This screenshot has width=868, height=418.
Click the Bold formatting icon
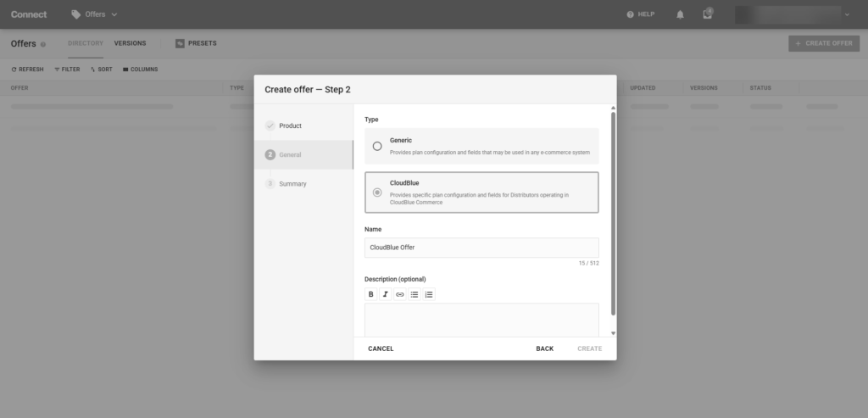[x=371, y=294]
